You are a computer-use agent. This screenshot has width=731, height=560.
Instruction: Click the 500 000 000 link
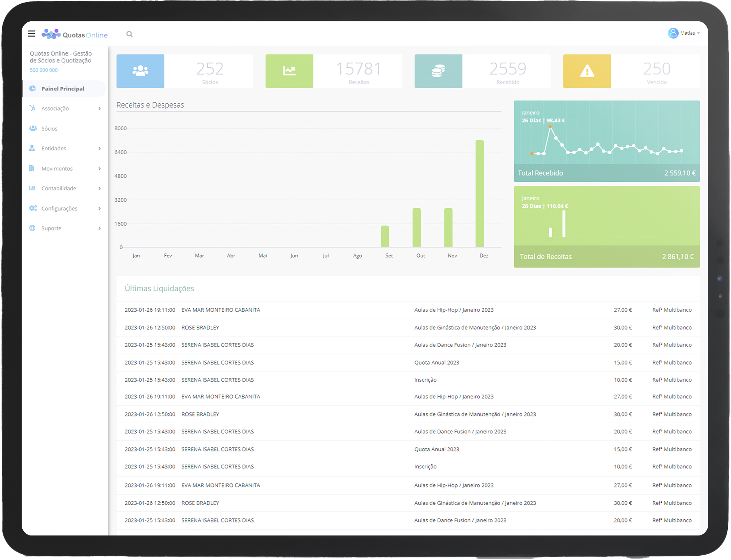[44, 70]
